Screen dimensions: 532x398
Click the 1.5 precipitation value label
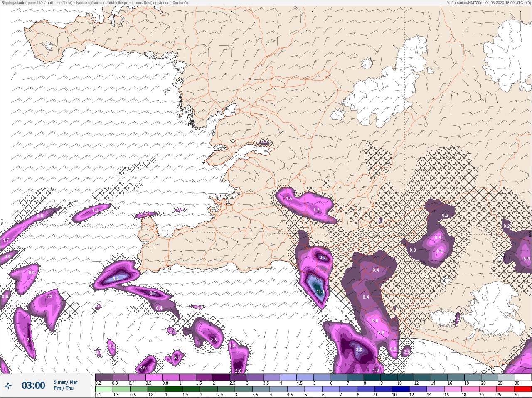[49, 296]
